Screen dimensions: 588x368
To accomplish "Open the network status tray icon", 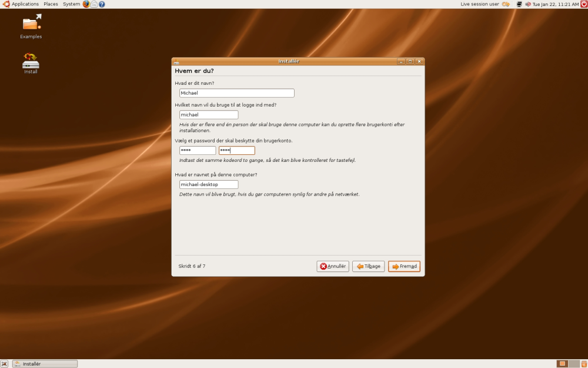I will pyautogui.click(x=519, y=4).
